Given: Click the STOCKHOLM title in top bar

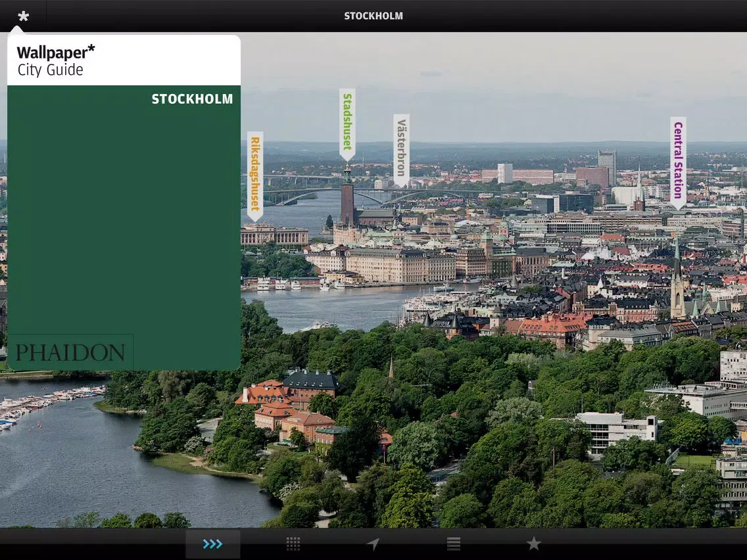Looking at the screenshot, I should (x=373, y=16).
